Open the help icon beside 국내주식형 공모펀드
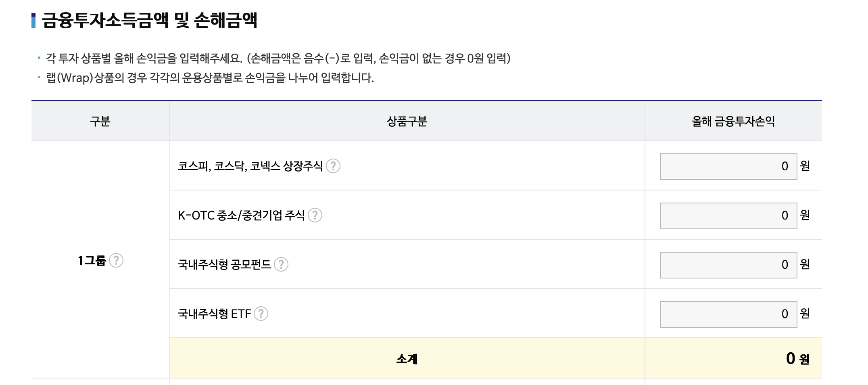This screenshot has height=385, width=868. 282,265
